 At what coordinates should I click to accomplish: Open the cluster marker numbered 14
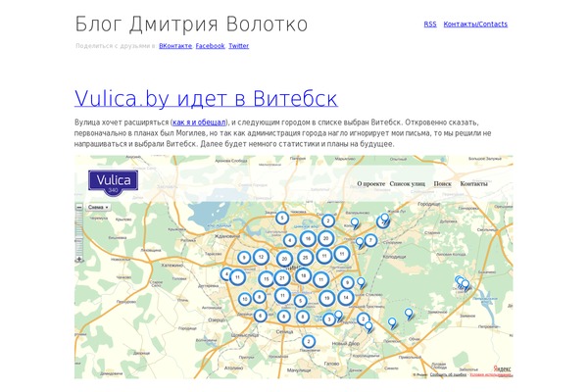(346, 298)
